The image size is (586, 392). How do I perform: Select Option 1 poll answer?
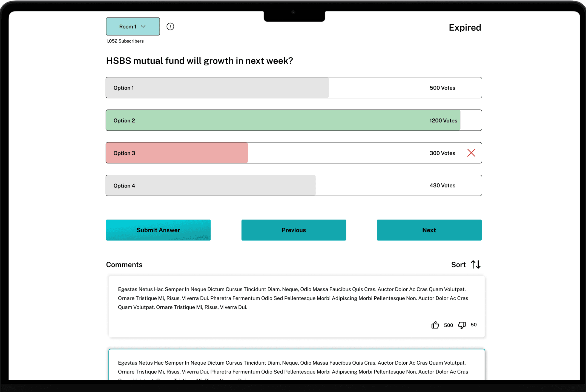coord(294,88)
